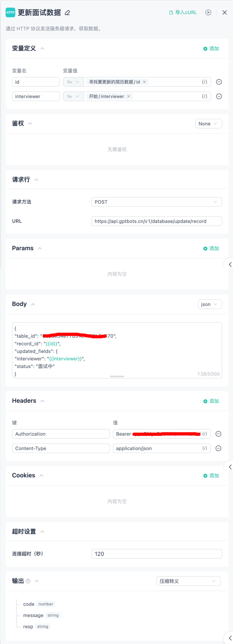
Task: Show help icon next to 输出
Action: (28, 581)
